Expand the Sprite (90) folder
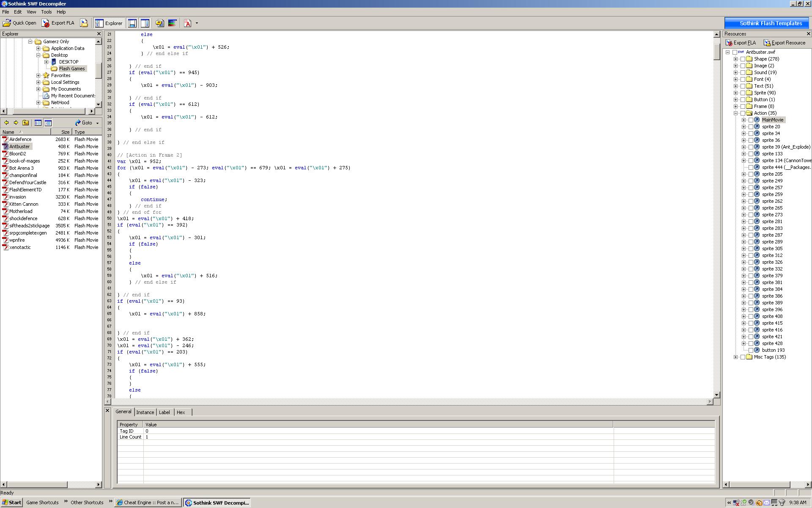 point(736,92)
